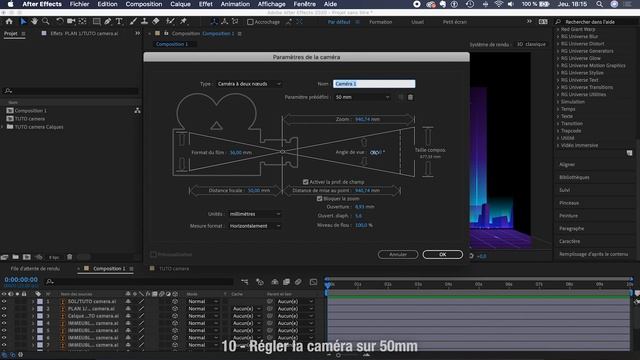Image resolution: width=640 pixels, height=360 pixels.
Task: Confirm camera settings with OK button
Action: point(442,254)
